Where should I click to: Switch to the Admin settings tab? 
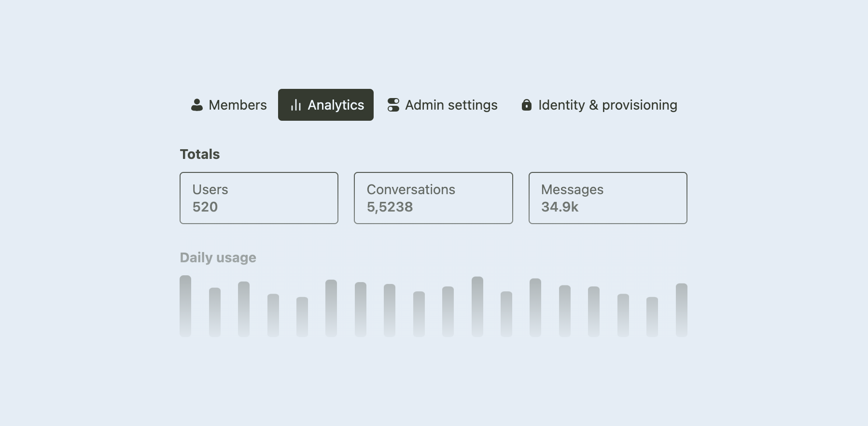(x=442, y=105)
